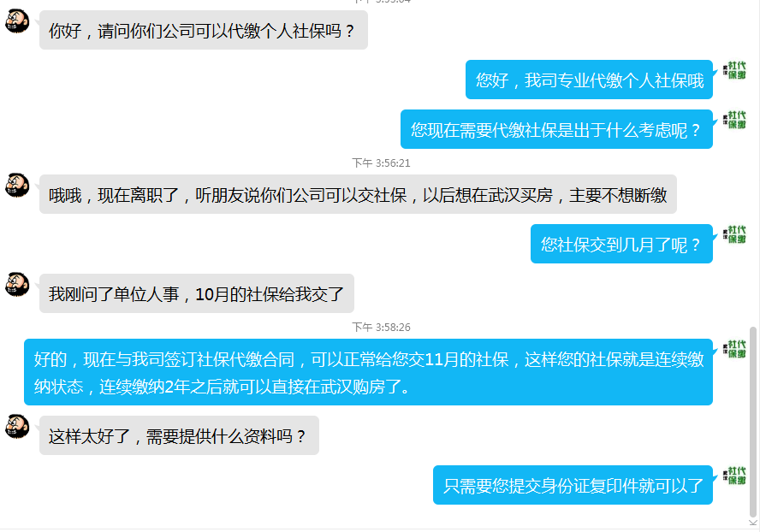Click the agent logo beside '出于什么考虑呢' message

pos(734,120)
